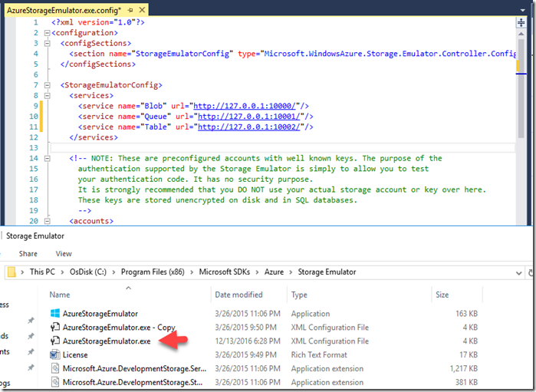Collapse the configSections element on line 3
This screenshot has width=536, height=392.
point(48,44)
